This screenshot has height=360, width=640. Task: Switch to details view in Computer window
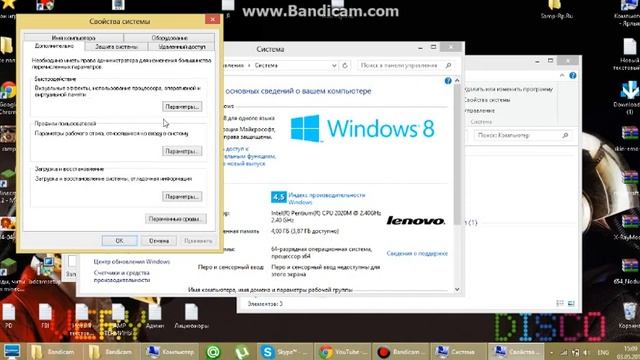click(560, 303)
